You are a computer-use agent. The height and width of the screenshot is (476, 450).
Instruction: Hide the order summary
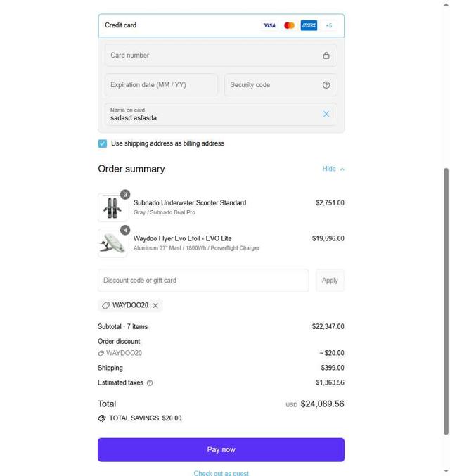tap(333, 169)
